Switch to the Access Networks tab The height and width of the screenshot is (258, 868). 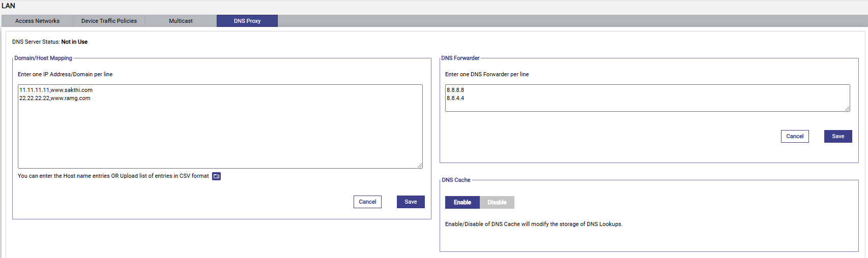(x=37, y=21)
